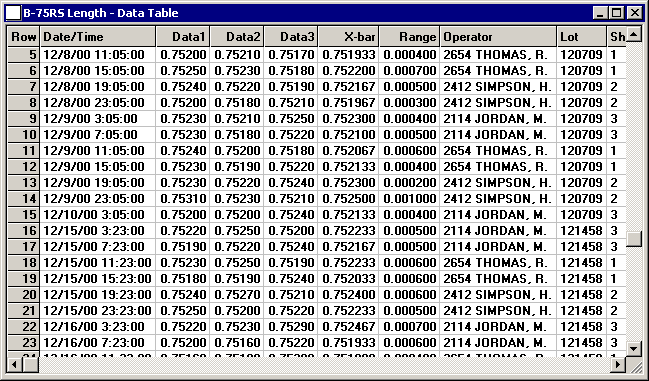Select row header 10
This screenshot has width=649, height=381.
(24, 135)
